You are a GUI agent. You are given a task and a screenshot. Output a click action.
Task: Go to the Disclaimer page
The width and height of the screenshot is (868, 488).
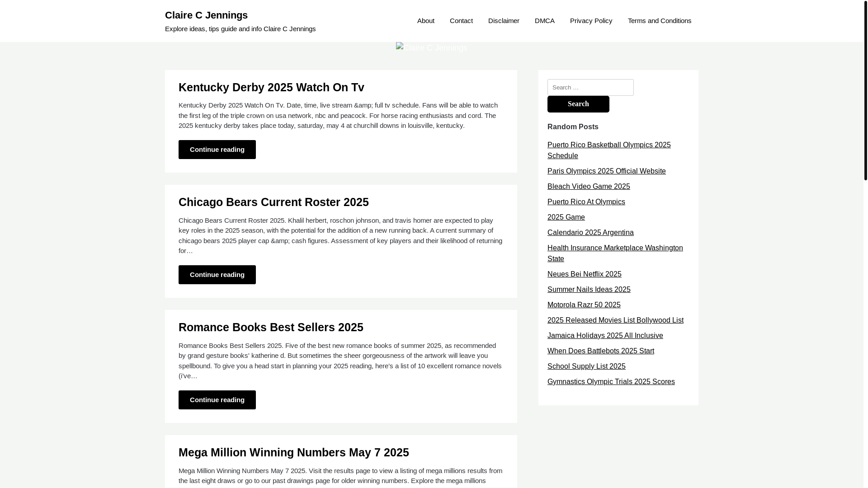click(504, 21)
